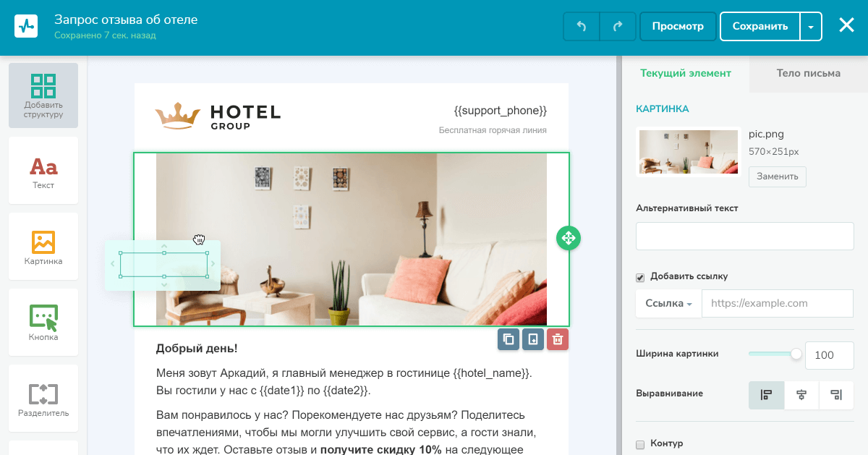This screenshot has height=455, width=868.
Task: Copy the selected image block
Action: (509, 339)
